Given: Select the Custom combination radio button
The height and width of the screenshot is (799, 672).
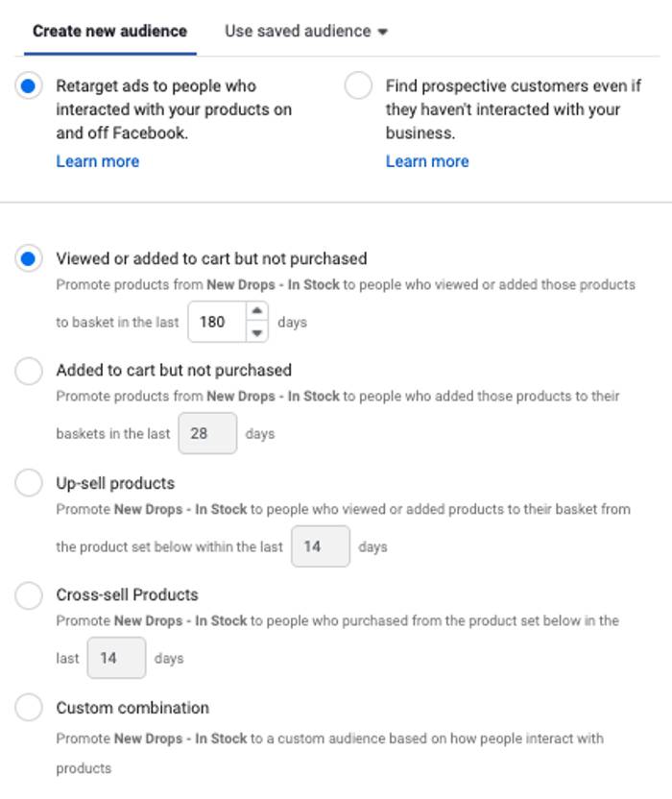Looking at the screenshot, I should (29, 708).
